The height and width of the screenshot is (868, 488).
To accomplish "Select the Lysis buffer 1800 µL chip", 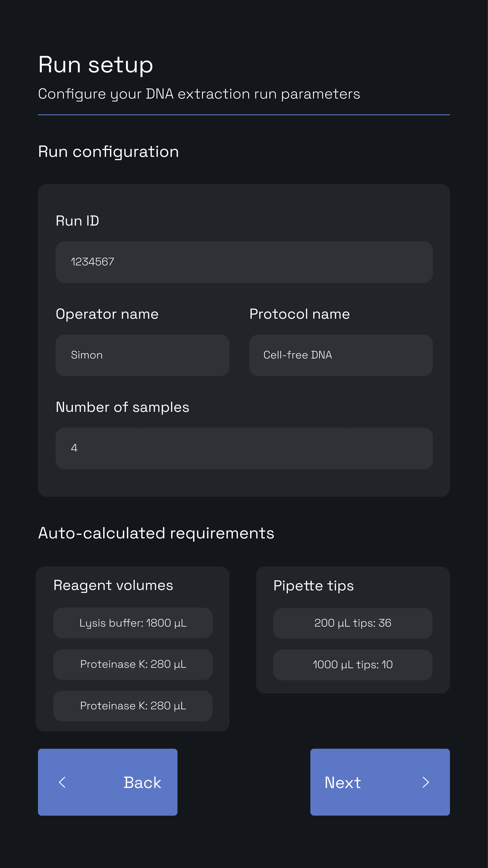I will (133, 623).
